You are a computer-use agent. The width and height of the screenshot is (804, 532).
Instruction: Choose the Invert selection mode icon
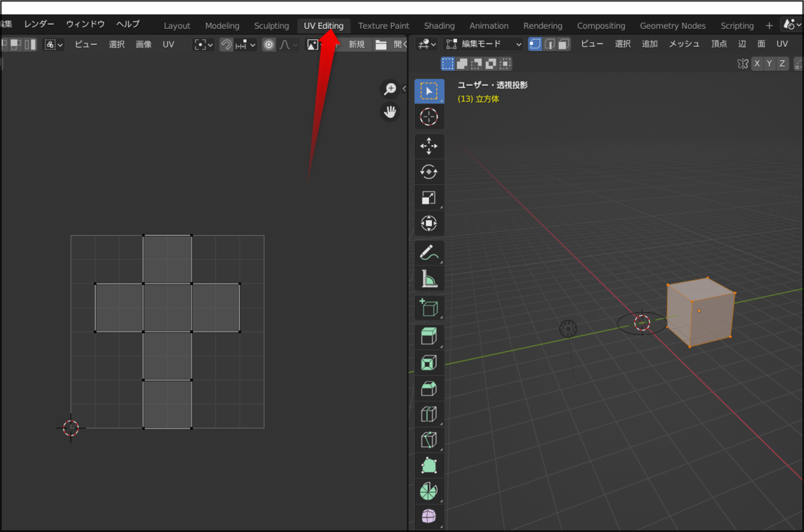tap(491, 64)
